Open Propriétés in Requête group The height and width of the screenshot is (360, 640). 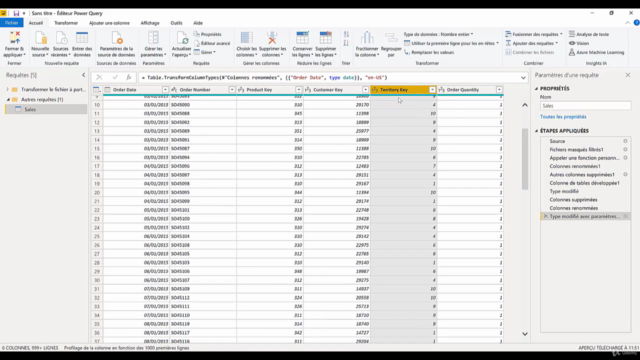point(208,34)
